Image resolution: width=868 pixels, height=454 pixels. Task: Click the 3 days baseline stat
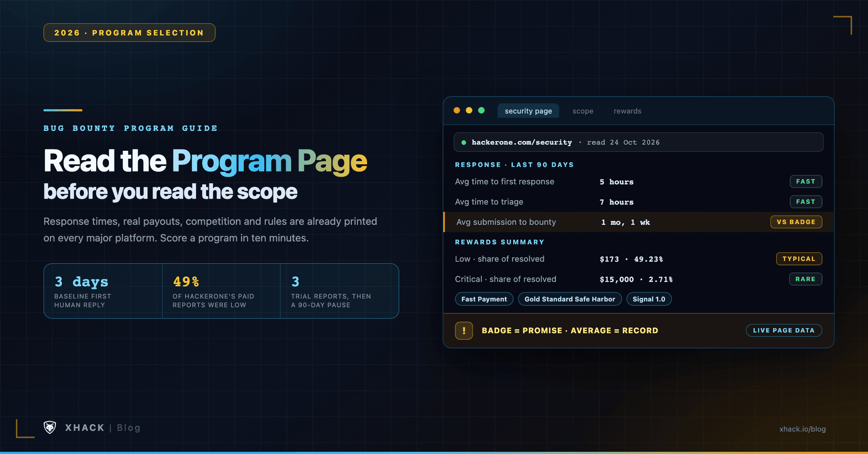[103, 291]
